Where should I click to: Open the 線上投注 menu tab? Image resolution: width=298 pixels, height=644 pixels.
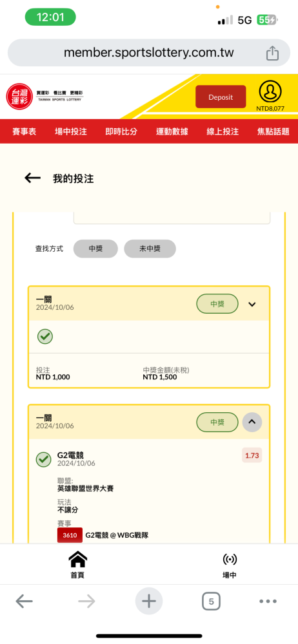(x=223, y=131)
